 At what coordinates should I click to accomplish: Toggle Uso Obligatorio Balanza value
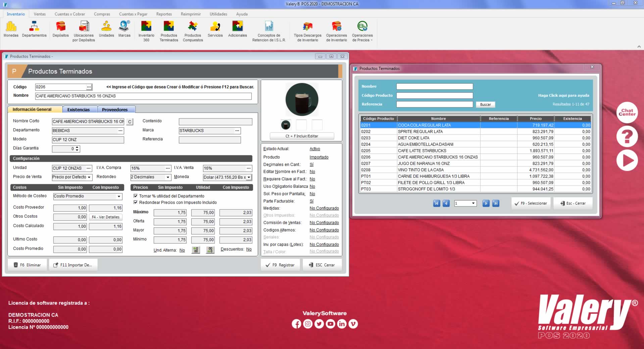coord(312,186)
